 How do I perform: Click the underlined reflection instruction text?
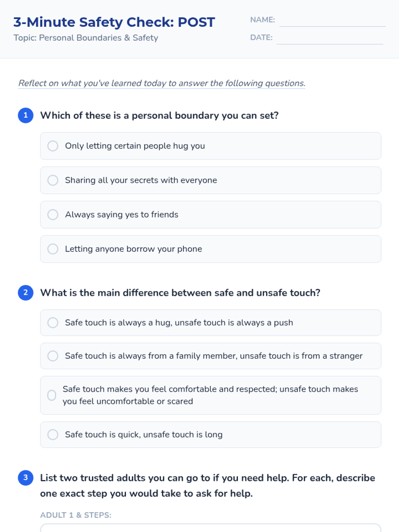(162, 83)
